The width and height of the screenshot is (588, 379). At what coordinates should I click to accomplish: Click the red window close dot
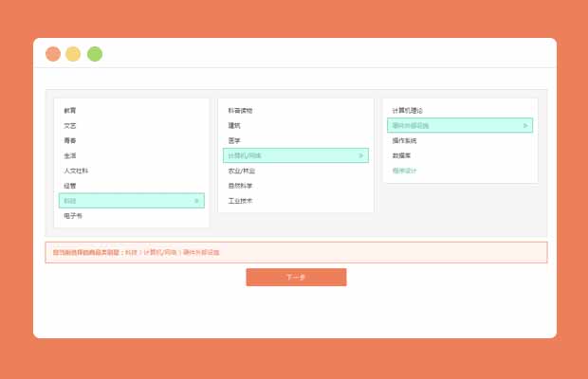[x=53, y=54]
